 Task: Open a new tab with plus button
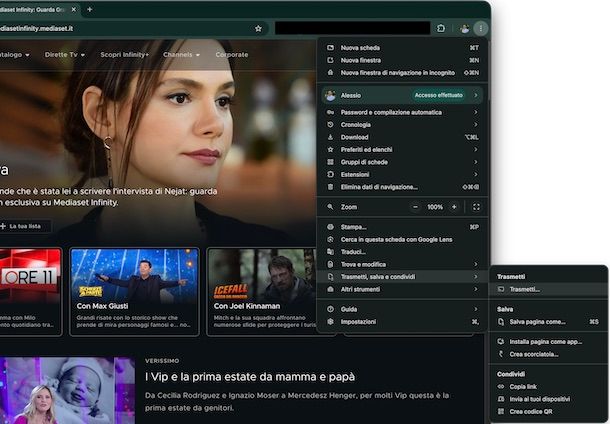(89, 9)
